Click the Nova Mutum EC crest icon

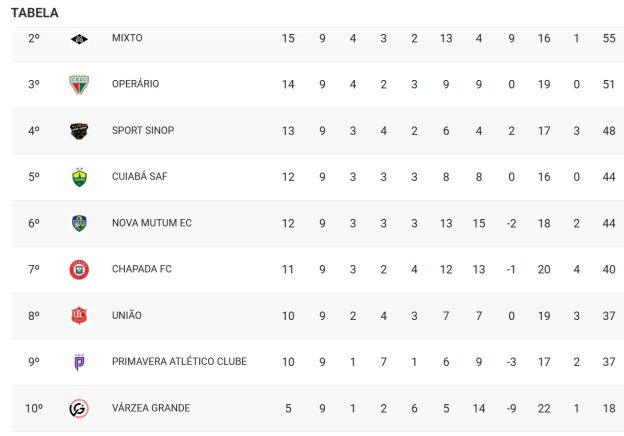coord(80,223)
